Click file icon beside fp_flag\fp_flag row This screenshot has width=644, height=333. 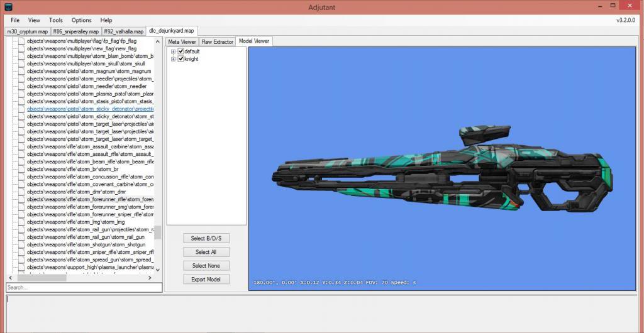pos(21,41)
